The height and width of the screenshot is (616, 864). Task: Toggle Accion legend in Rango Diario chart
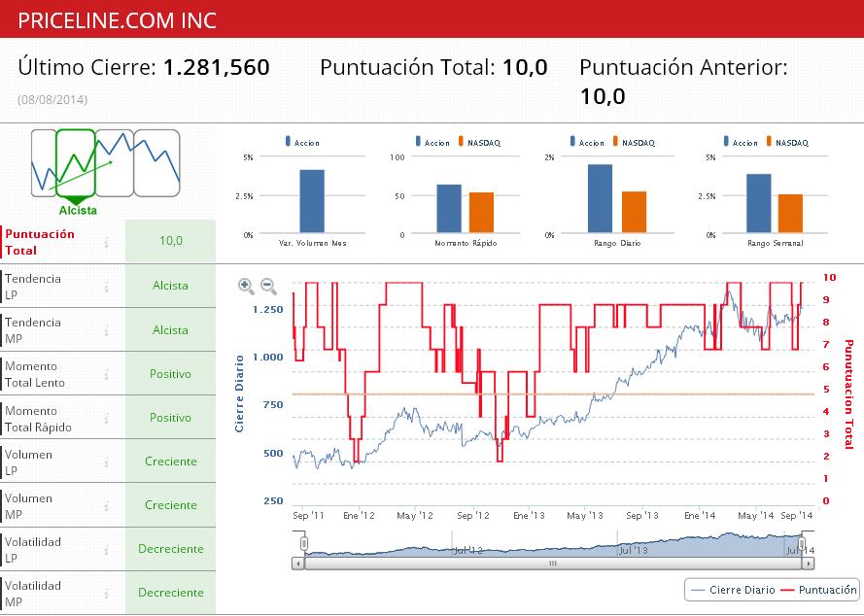587,143
